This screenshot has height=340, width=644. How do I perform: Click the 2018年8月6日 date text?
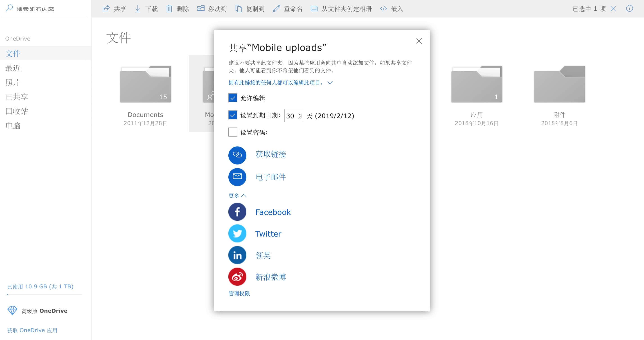559,123
